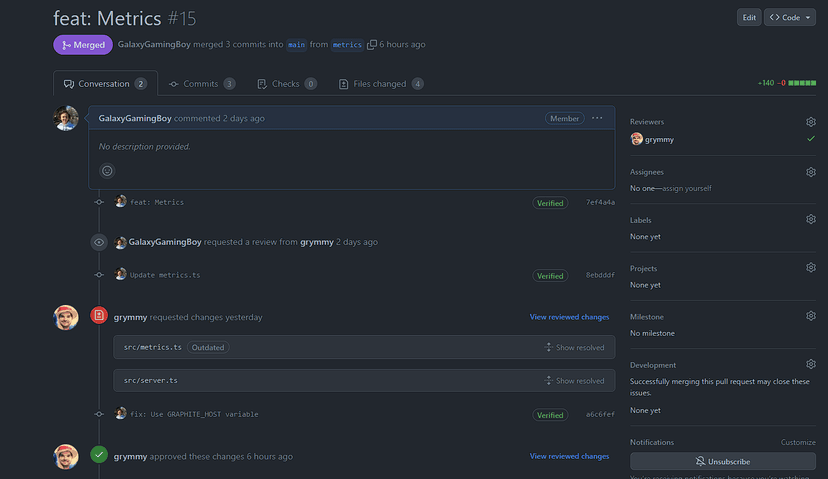Open the Reviewers gear settings
This screenshot has width=828, height=479.
click(x=811, y=122)
